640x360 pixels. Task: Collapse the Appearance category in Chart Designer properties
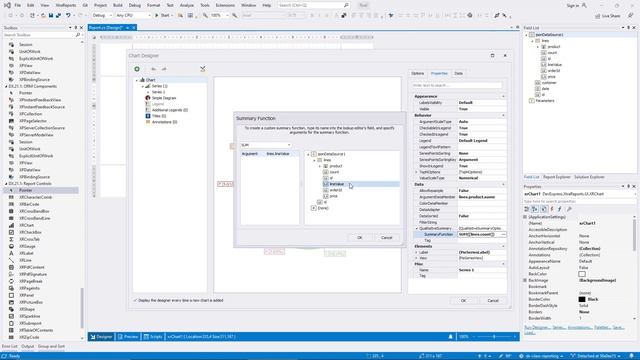click(x=503, y=96)
